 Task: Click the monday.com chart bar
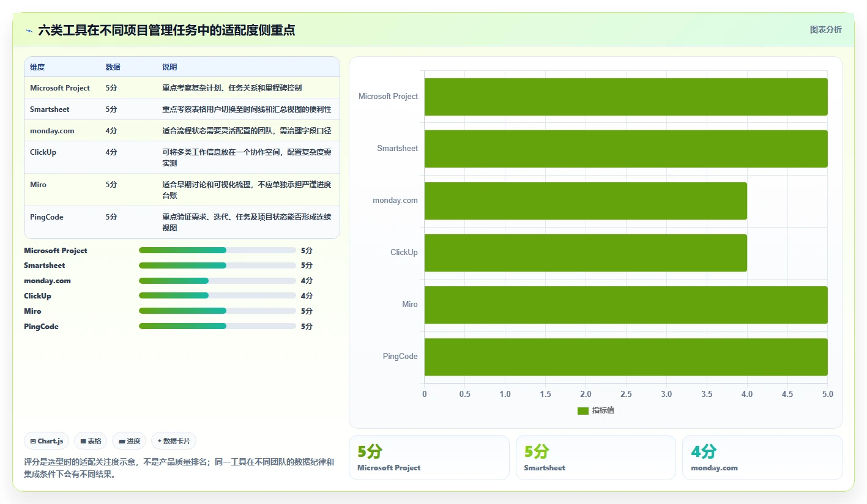coord(586,201)
